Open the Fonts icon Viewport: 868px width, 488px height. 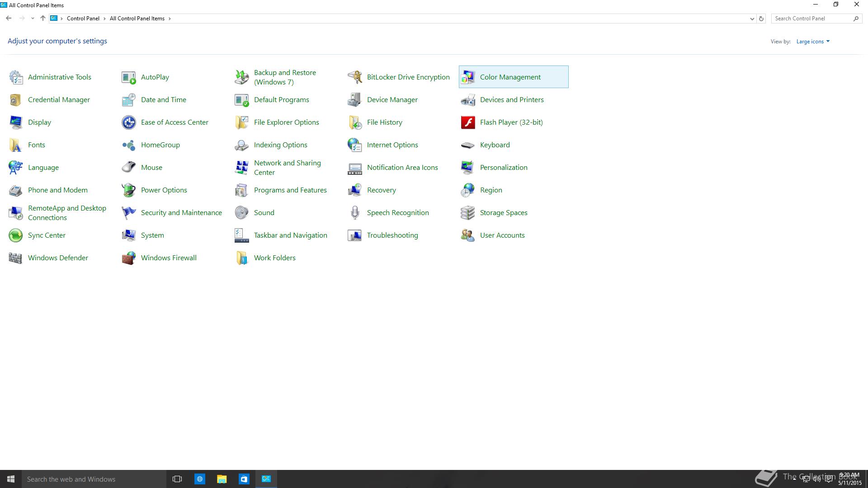click(16, 145)
